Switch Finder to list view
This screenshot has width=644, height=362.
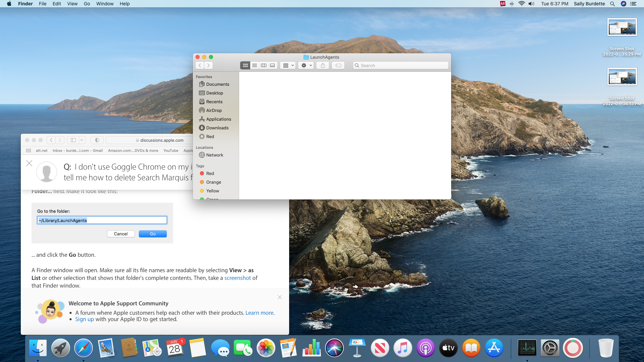tap(255, 65)
